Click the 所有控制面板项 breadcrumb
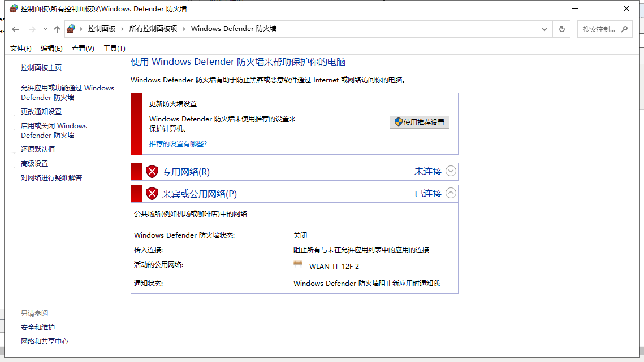Image resolution: width=644 pixels, height=362 pixels. tap(153, 29)
